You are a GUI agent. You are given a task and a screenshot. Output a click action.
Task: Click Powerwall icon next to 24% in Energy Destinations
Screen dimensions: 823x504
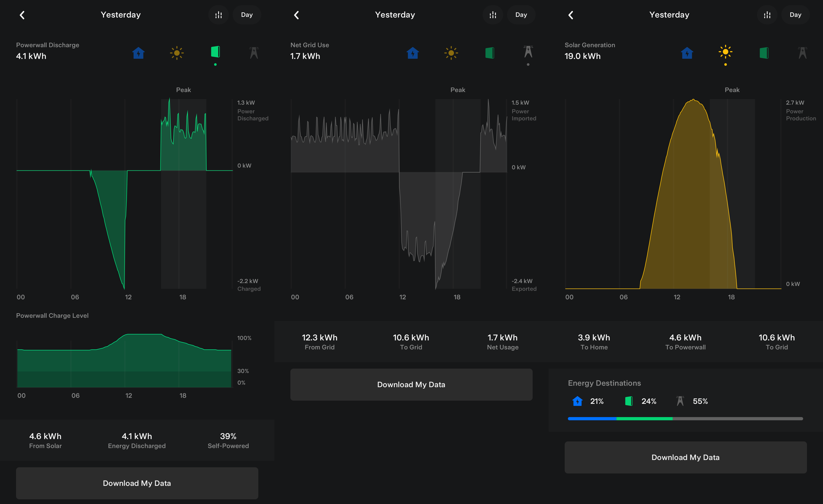[x=629, y=401]
